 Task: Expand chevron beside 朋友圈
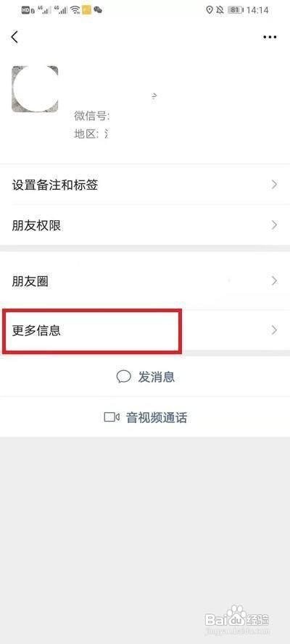[x=274, y=281]
